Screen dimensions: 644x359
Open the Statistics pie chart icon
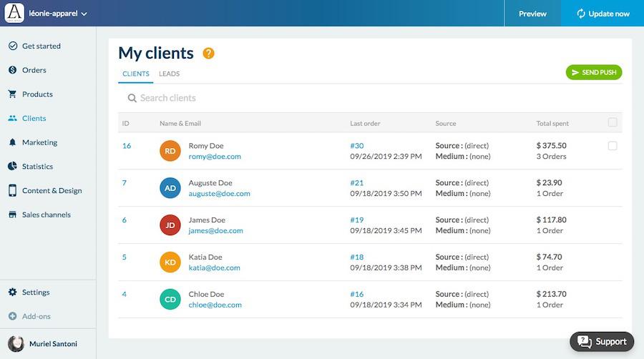[x=12, y=167]
